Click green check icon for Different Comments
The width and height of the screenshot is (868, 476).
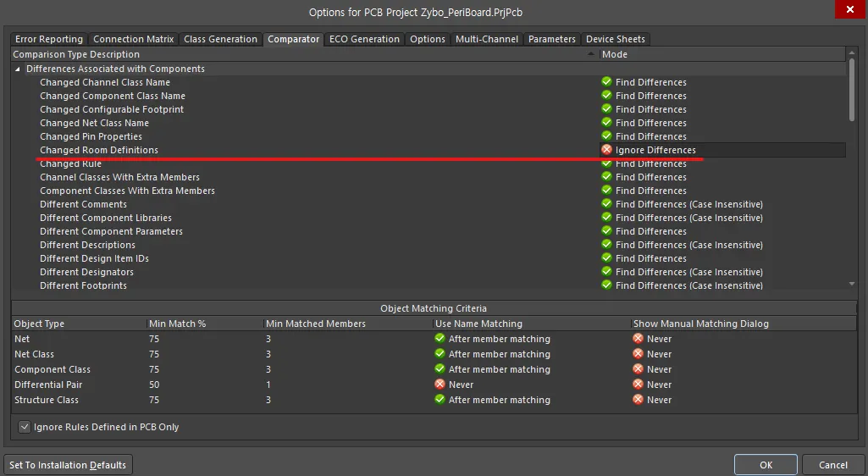pyautogui.click(x=606, y=203)
